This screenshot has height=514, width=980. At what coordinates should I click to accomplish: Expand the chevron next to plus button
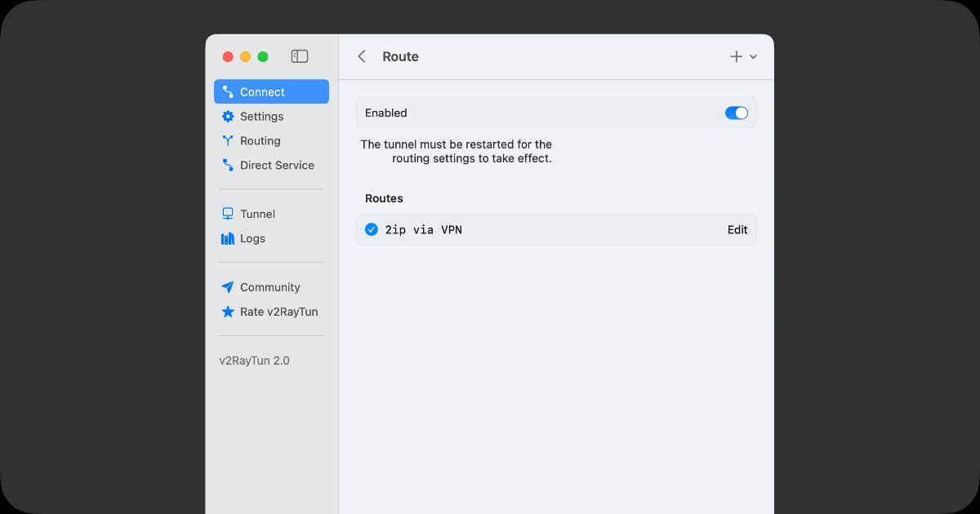pos(753,57)
